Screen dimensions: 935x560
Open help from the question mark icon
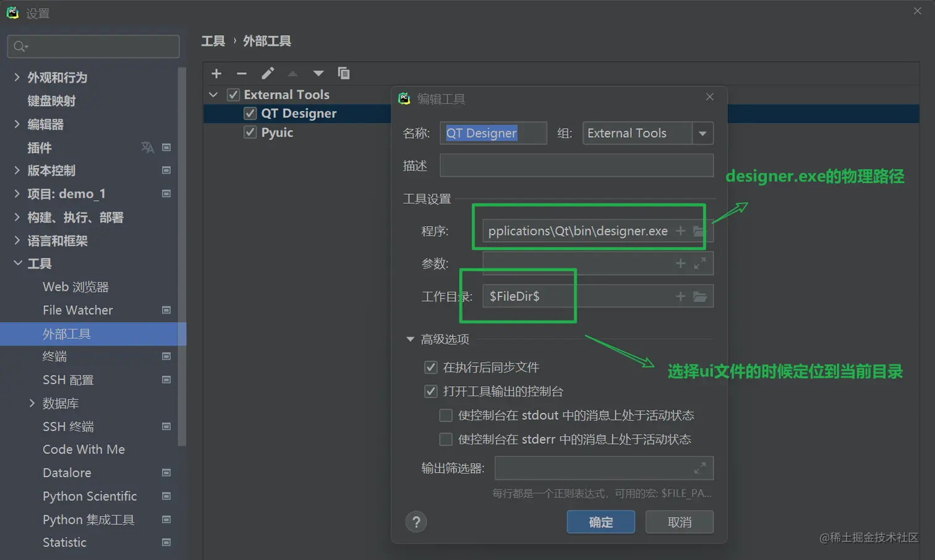pos(416,522)
